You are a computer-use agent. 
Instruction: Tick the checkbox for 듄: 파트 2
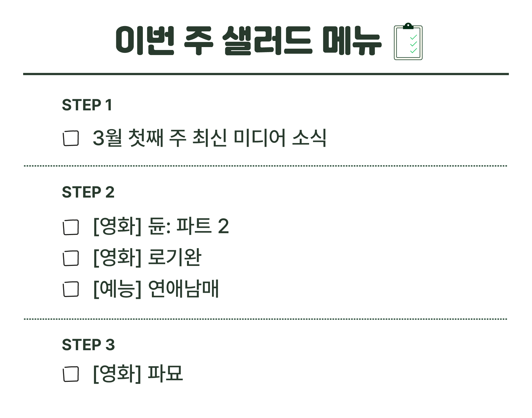tap(71, 227)
